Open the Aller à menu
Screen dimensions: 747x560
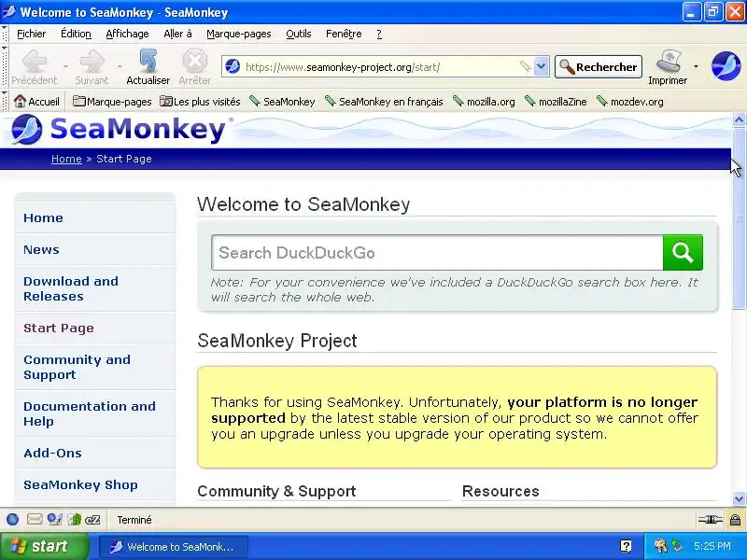177,34
